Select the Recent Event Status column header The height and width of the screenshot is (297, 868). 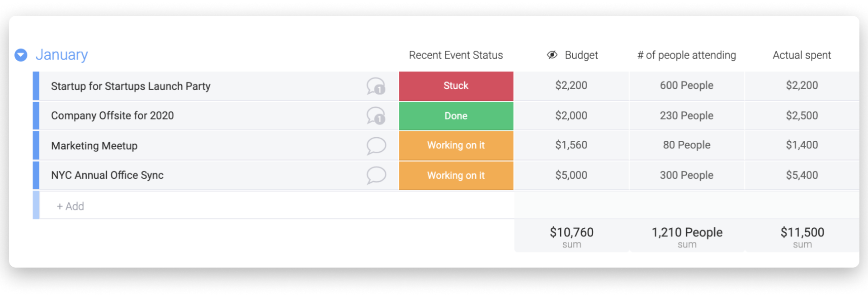coord(456,55)
